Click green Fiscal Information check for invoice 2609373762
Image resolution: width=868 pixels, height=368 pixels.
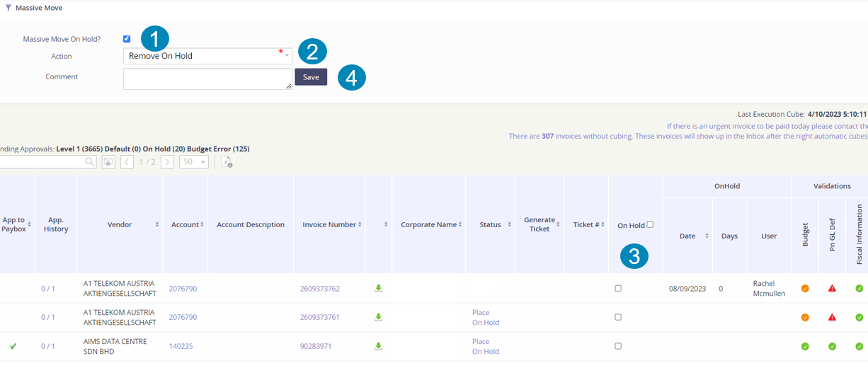click(859, 288)
